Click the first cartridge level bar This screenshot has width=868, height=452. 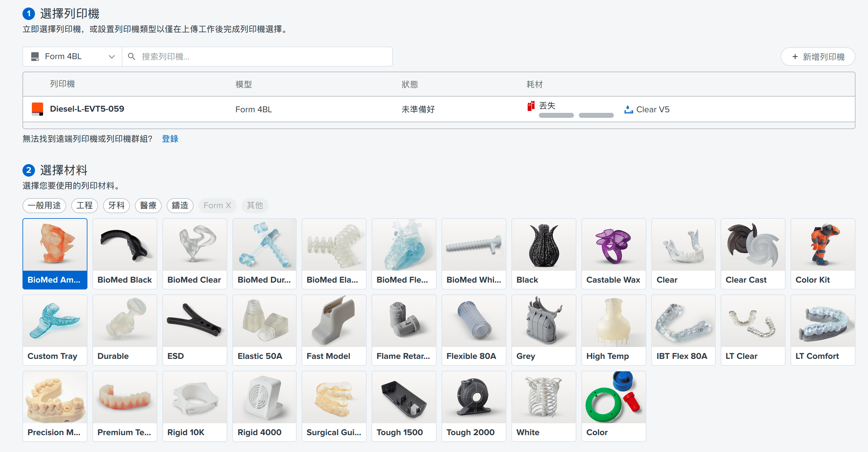pyautogui.click(x=556, y=115)
